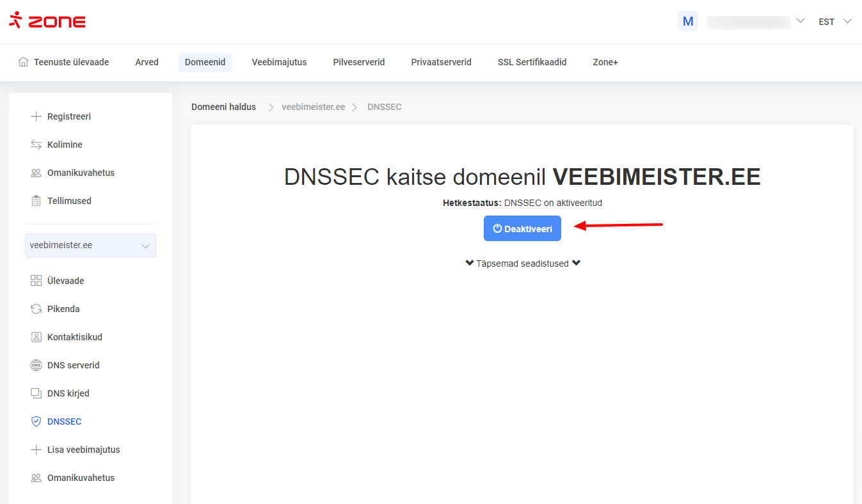Click the transfer arrows icon beside Kolimine
This screenshot has width=862, height=504.
tap(36, 145)
